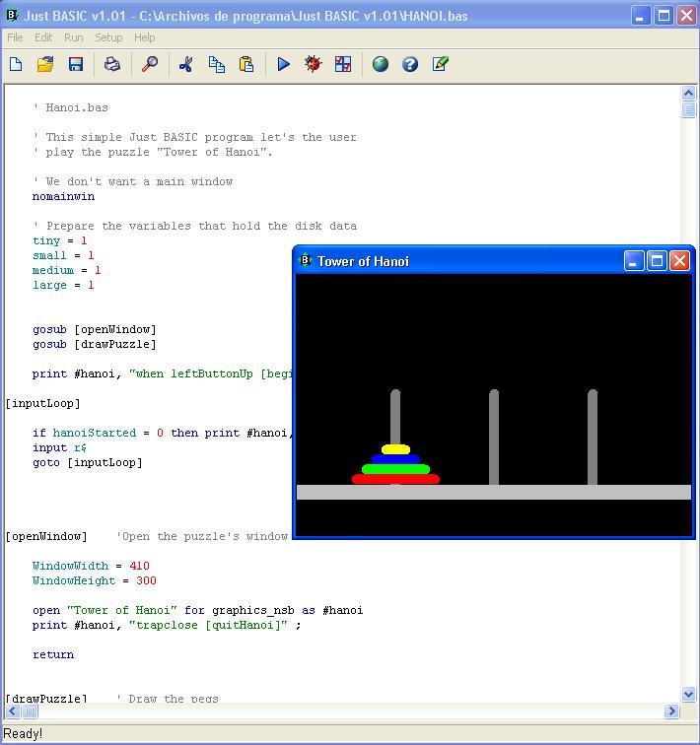Create a new file with the blank page icon
700x745 pixels.
click(x=16, y=64)
